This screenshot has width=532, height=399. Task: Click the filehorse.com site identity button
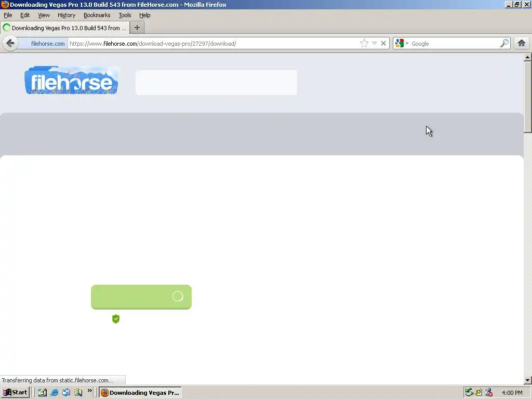[44, 44]
